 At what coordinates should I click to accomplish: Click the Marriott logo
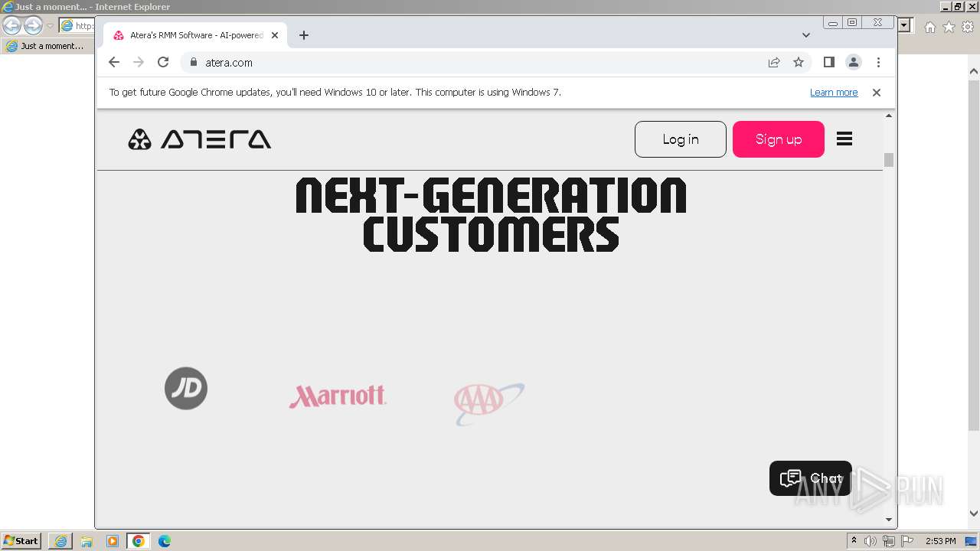338,396
